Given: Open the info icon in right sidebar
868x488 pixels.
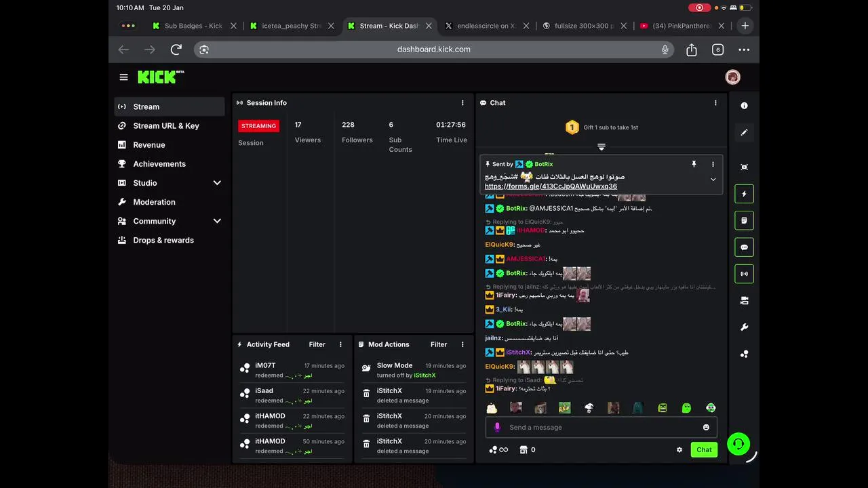Looking at the screenshot, I should [x=744, y=106].
